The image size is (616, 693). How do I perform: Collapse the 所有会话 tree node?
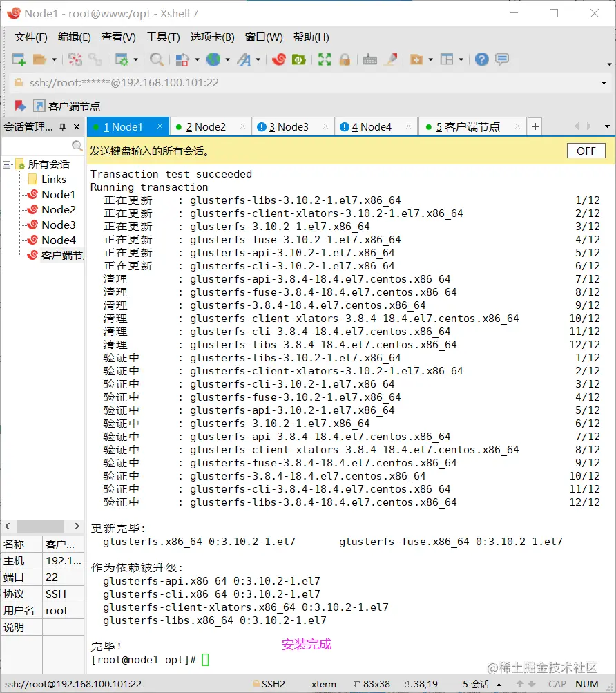7,164
